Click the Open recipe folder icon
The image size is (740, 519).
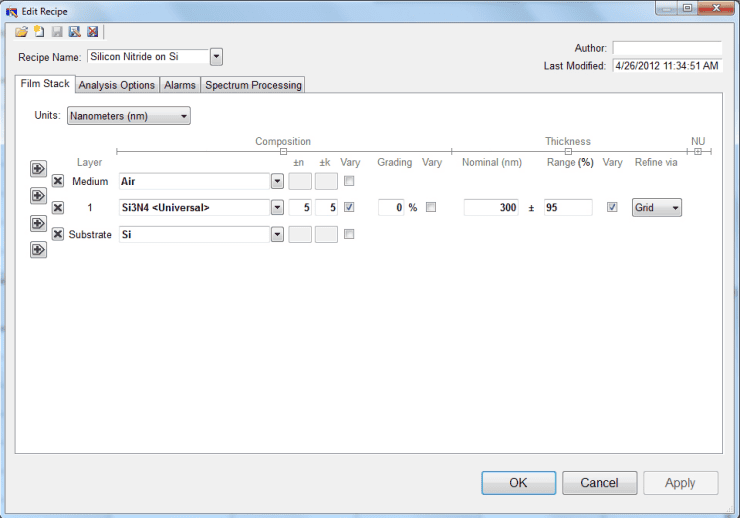click(x=22, y=32)
